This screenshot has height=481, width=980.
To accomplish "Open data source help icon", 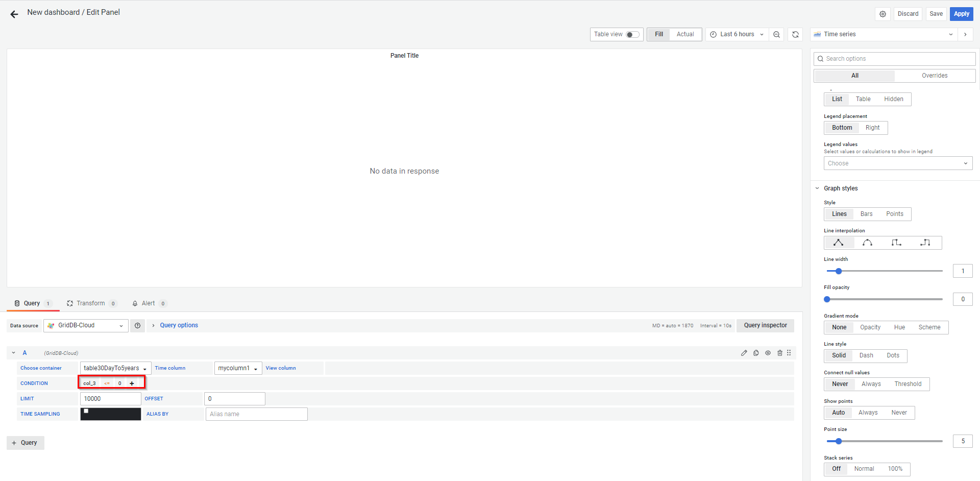I will (x=137, y=326).
